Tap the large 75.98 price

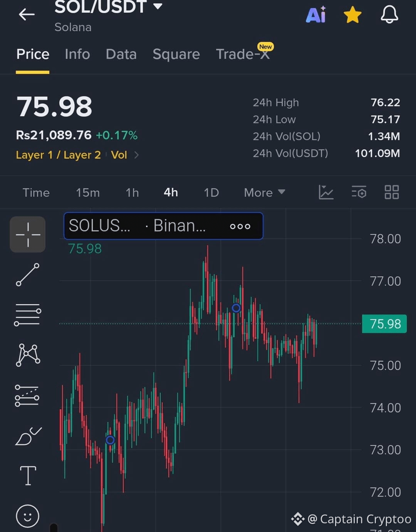click(54, 107)
